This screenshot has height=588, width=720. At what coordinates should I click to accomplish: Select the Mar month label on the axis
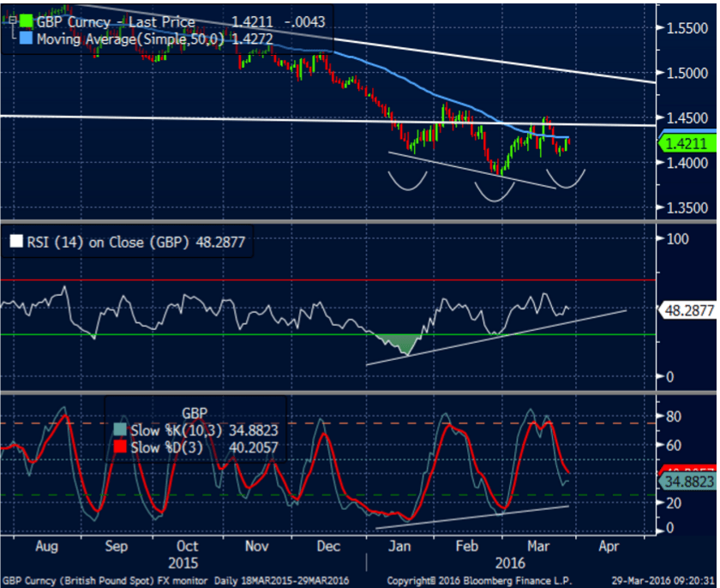(539, 546)
